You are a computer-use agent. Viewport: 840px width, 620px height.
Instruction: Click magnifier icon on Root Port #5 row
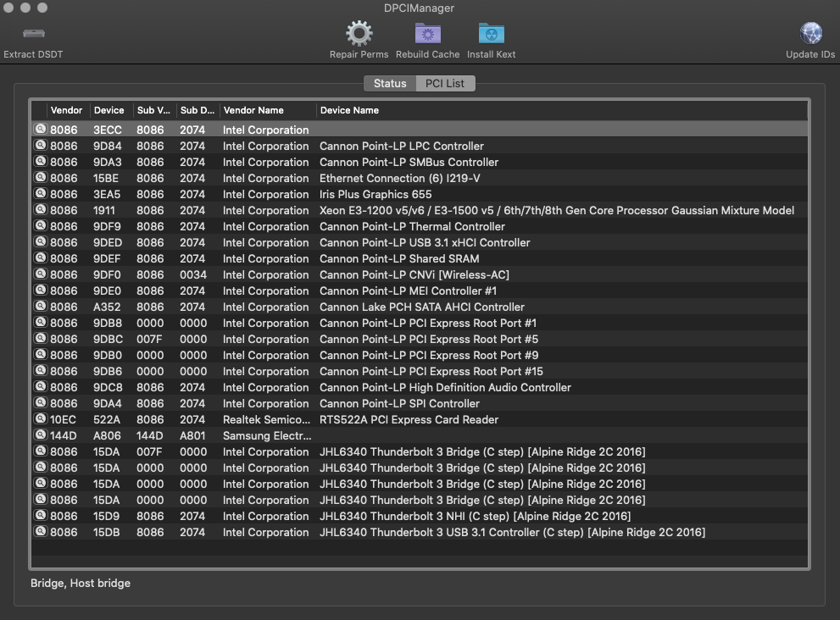[40, 338]
